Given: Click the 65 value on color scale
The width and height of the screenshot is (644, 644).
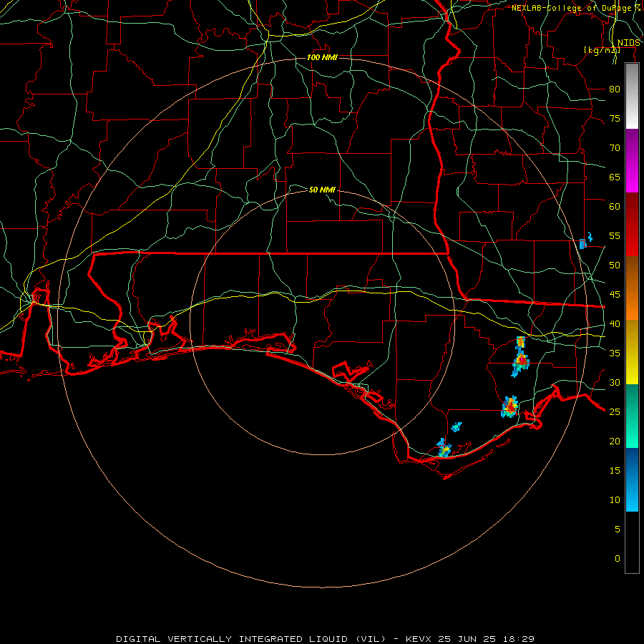Looking at the screenshot, I should 615,177.
